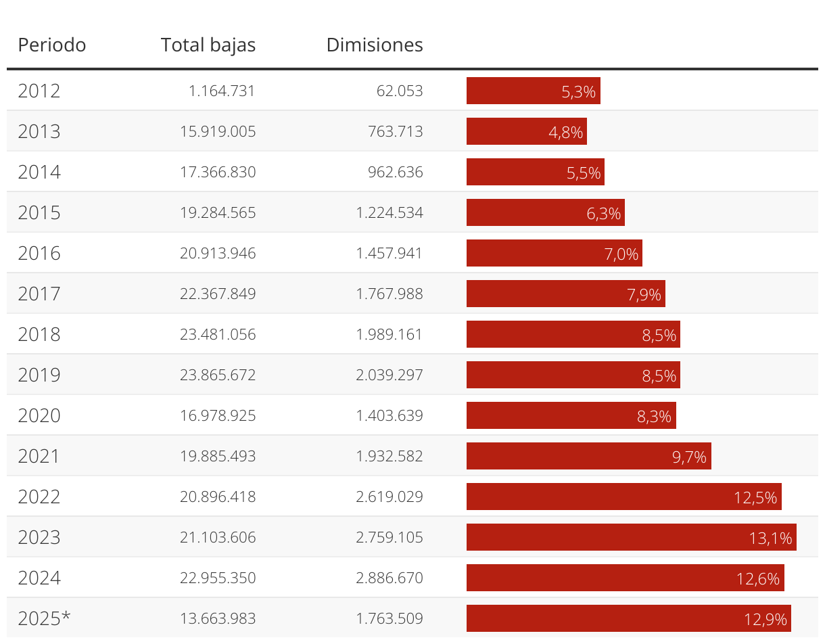Click the Dimisiones column header
This screenshot has width=825, height=644.
[x=375, y=45]
